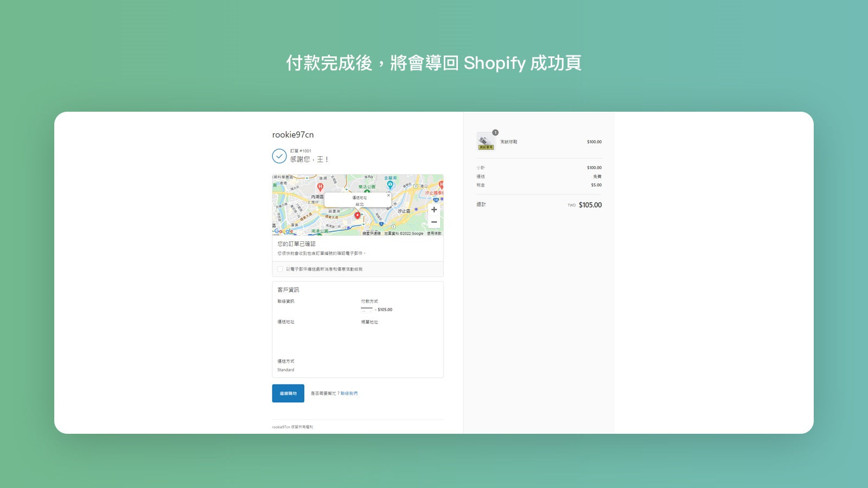Open the 聯絡我們 contact us link
The image size is (868, 488).
coord(349,394)
